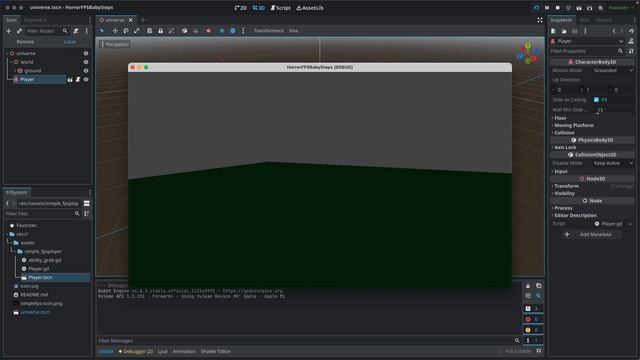Uncheck Slide on Ceiling checkbox
Viewport: 640px width, 360px height.
(x=596, y=100)
